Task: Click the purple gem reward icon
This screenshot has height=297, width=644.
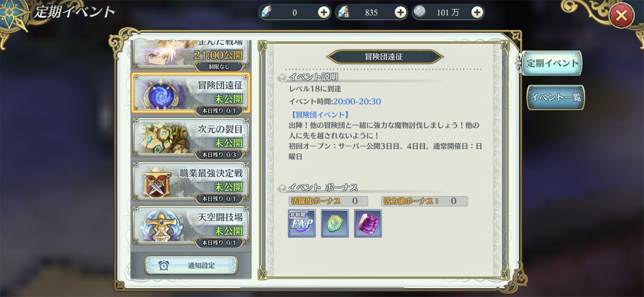Action: click(368, 223)
